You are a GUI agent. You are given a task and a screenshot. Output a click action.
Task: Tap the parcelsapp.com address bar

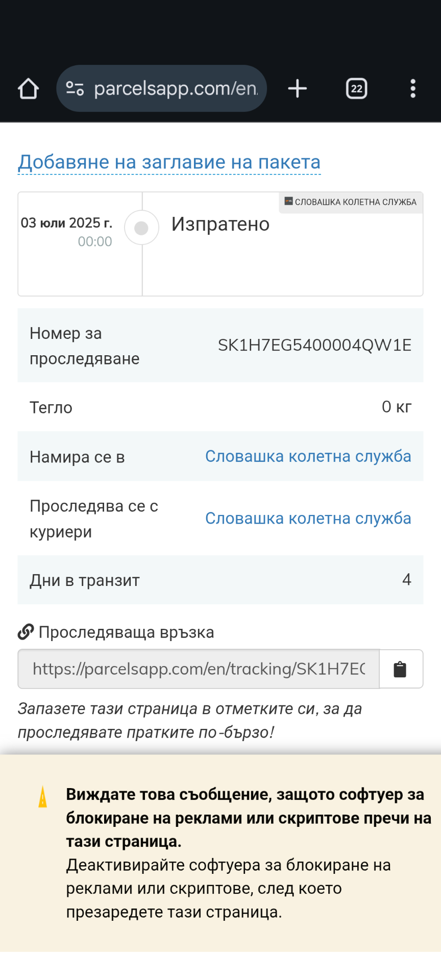click(x=176, y=89)
